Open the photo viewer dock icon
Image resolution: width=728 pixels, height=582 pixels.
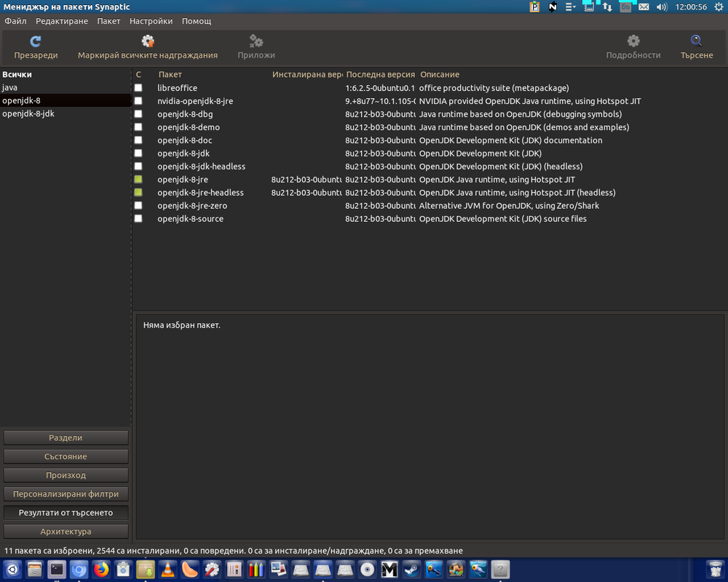[x=279, y=570]
